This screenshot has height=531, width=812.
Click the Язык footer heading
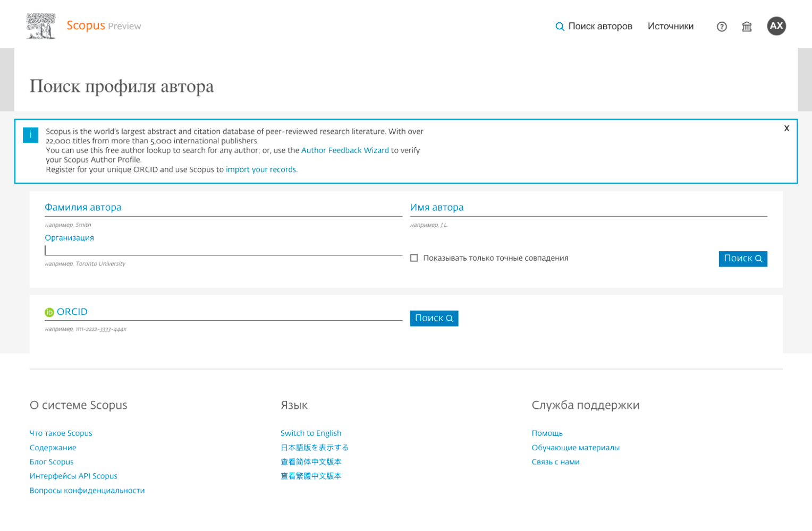point(294,405)
